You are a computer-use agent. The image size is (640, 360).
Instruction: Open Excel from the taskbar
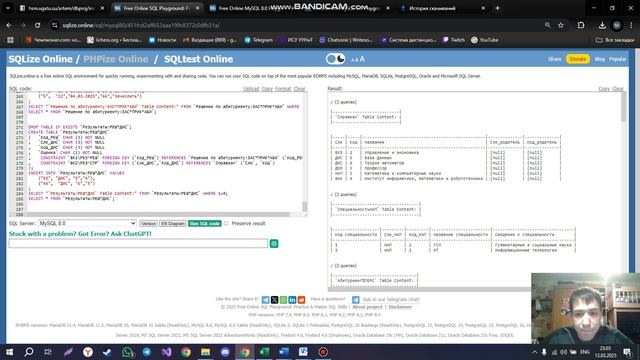(x=264, y=352)
